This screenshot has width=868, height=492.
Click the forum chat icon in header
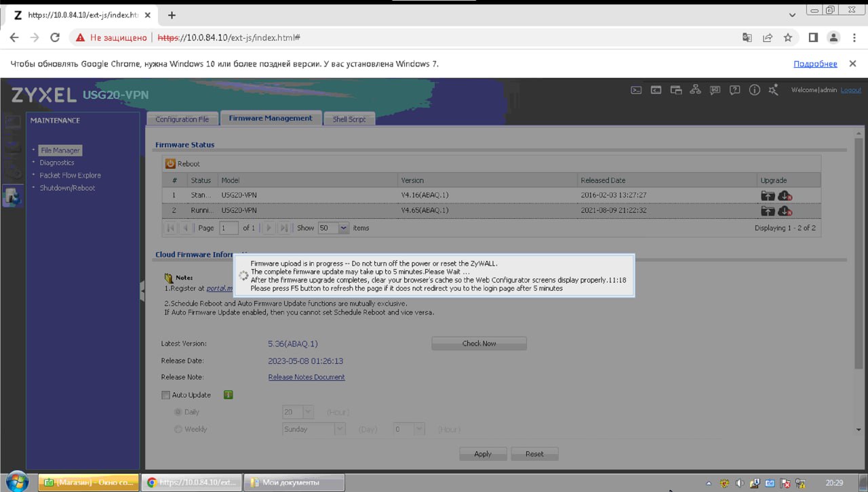[x=715, y=89]
